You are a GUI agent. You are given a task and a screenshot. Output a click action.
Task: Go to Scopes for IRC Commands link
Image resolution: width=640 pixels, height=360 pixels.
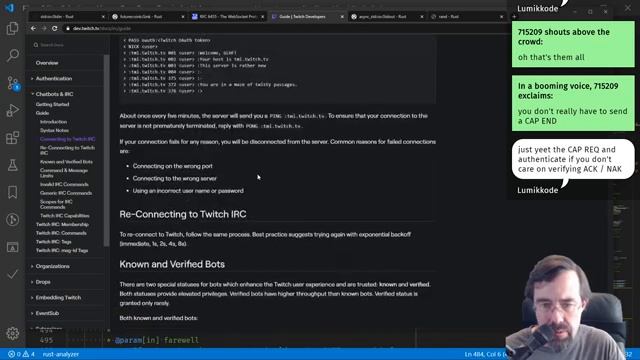[56, 204]
